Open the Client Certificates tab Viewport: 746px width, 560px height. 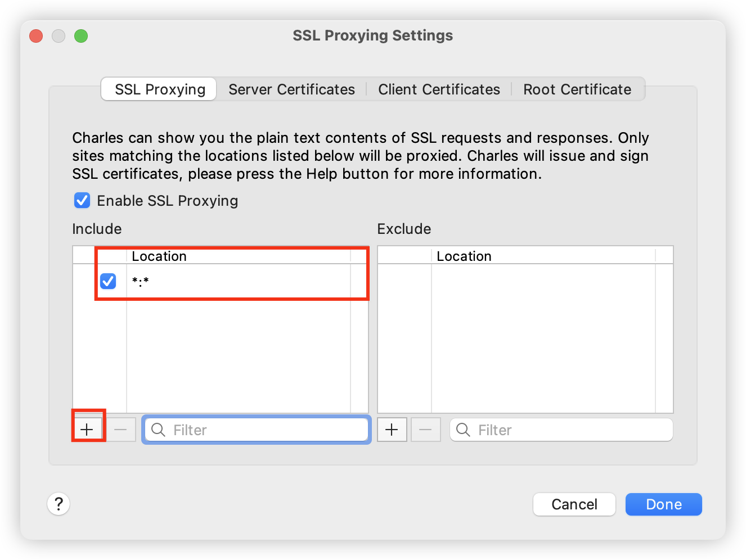439,89
